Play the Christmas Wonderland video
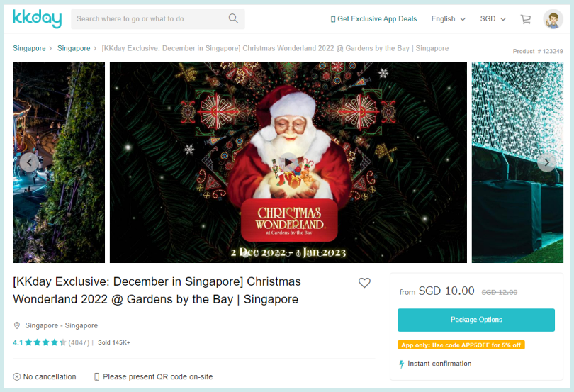Image resolution: width=574 pixels, height=392 pixels. click(288, 162)
